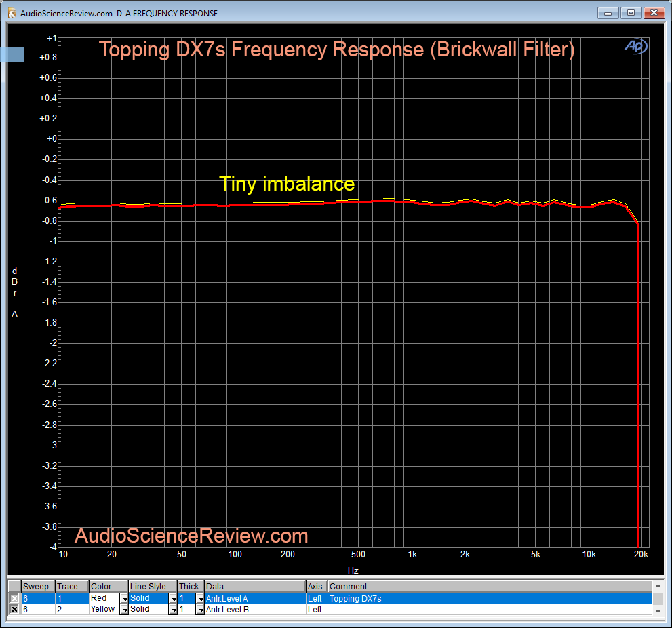The height and width of the screenshot is (628, 672).
Task: Select the Anlr.Level A data cell
Action: [256, 598]
